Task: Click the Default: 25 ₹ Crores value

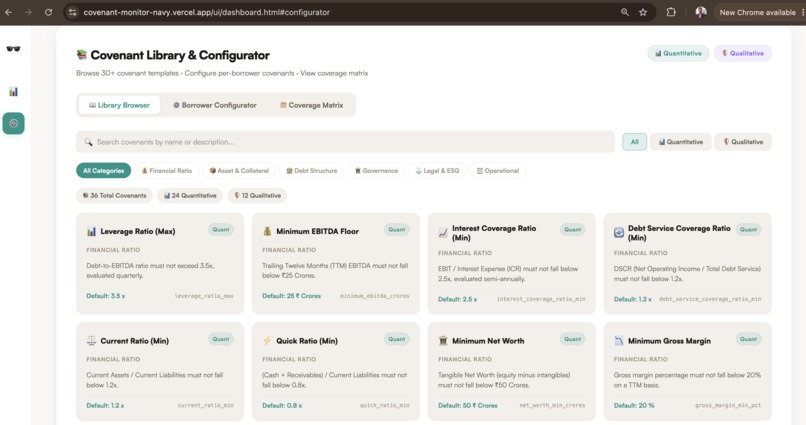Action: pyautogui.click(x=291, y=296)
